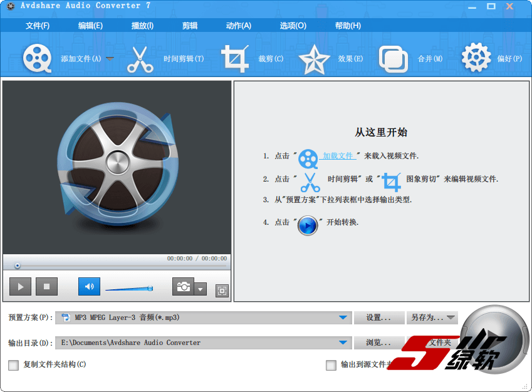Select the Trim scissors tool

(140, 59)
